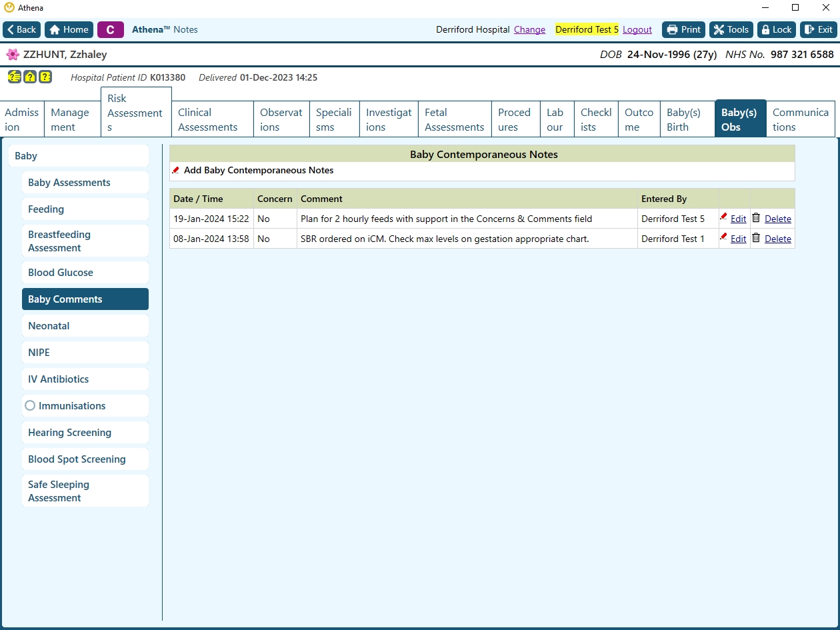The image size is (840, 630).
Task: Open the Tools menu
Action: tap(731, 29)
